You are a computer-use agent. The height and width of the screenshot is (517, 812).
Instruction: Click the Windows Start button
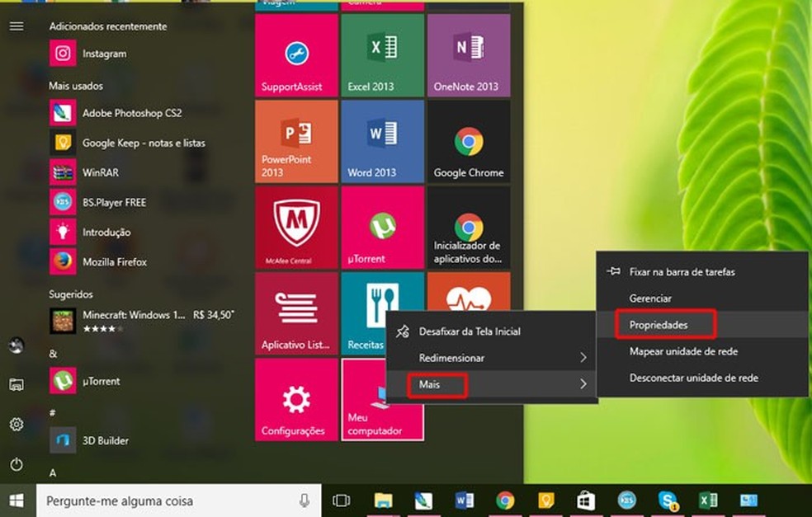17,501
